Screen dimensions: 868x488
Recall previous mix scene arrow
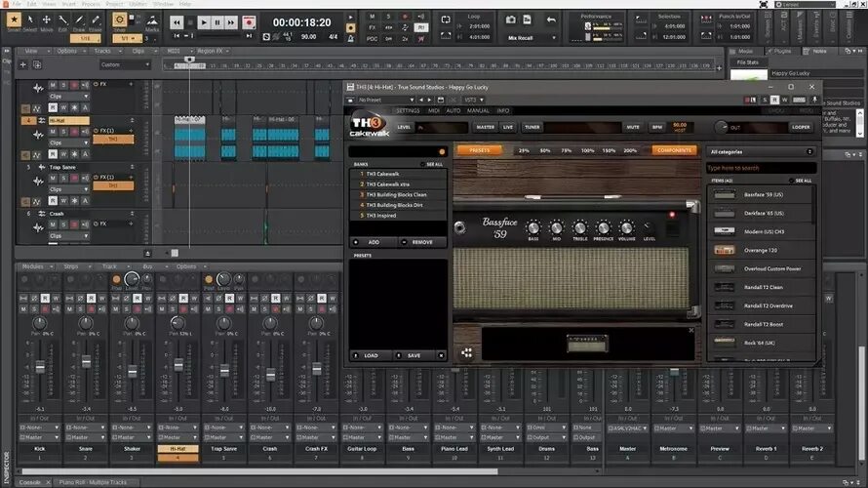coord(551,20)
